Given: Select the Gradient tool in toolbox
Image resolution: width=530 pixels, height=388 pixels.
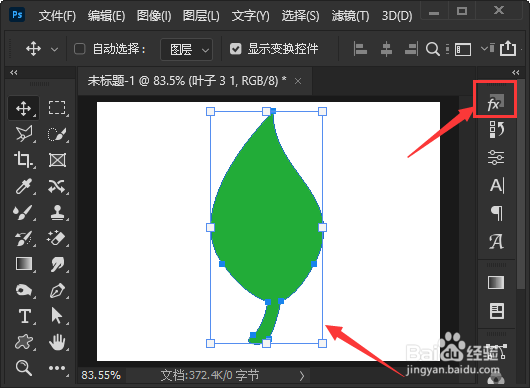Looking at the screenshot, I should [x=23, y=264].
